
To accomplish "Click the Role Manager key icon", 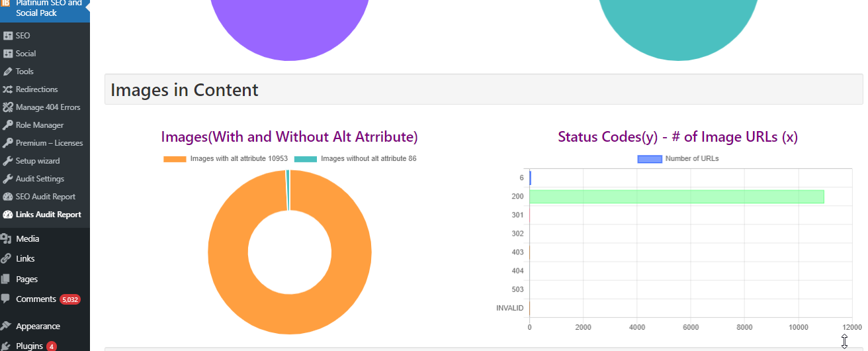I will click(8, 125).
